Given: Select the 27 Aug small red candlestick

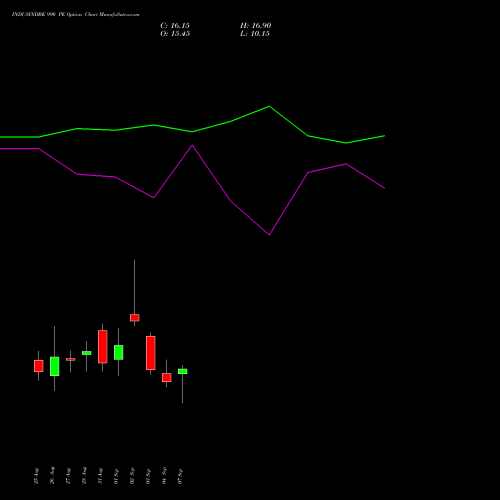Looking at the screenshot, I should pyautogui.click(x=71, y=359).
